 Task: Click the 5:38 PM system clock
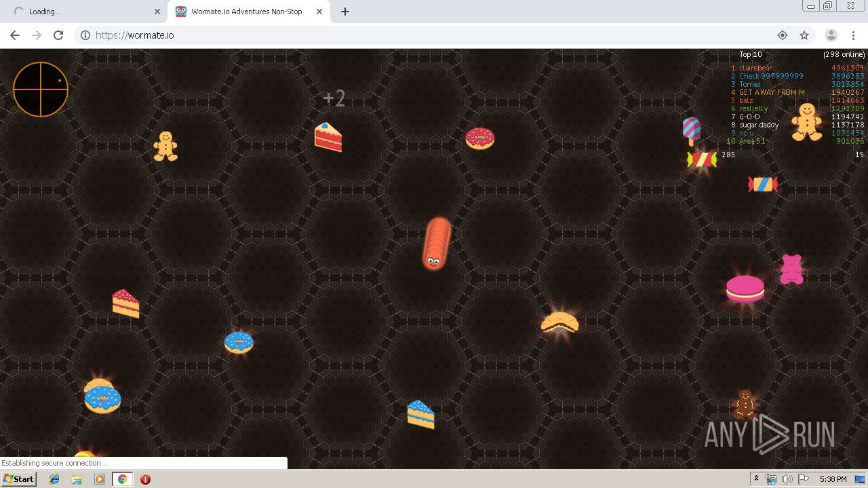(833, 479)
